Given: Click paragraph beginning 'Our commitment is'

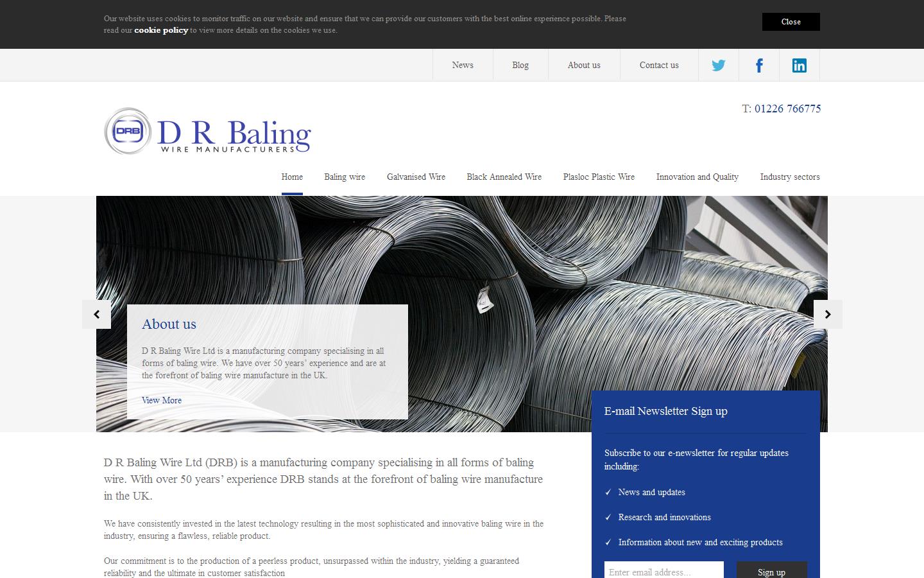Looking at the screenshot, I should (311, 566).
